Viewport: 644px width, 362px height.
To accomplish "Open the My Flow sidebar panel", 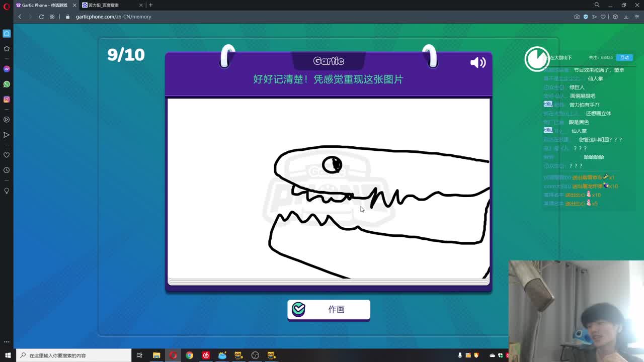I will [x=7, y=136].
